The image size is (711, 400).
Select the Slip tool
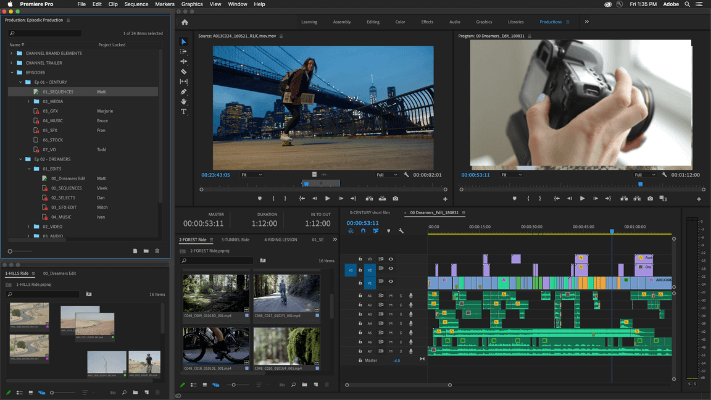point(184,81)
